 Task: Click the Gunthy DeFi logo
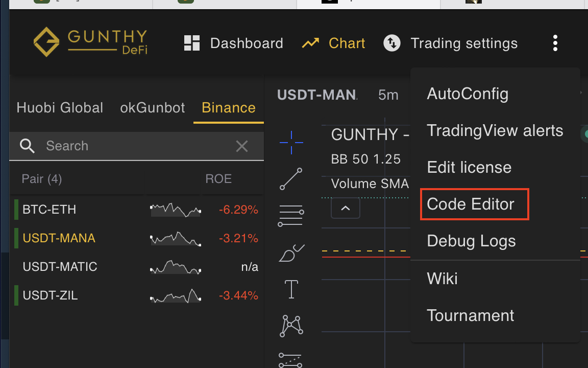pyautogui.click(x=90, y=42)
